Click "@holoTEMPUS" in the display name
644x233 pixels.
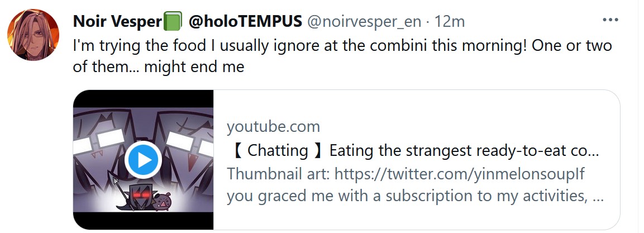(x=245, y=21)
